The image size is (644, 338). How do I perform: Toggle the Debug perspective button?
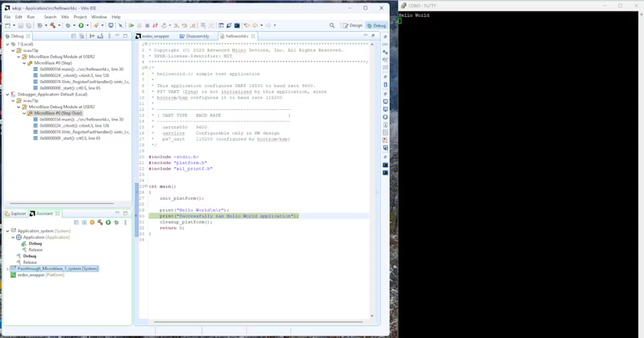376,26
